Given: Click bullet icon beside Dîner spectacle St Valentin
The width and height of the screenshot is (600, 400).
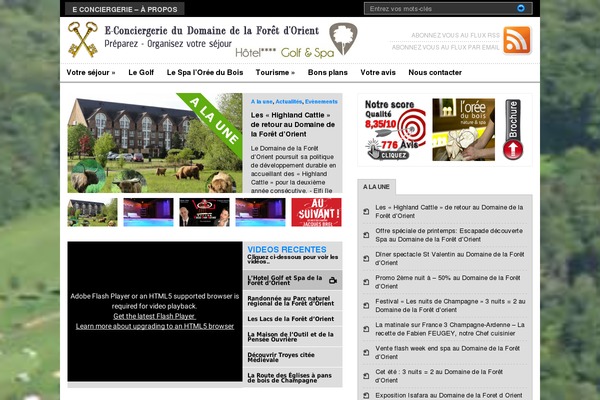Looking at the screenshot, I should [366, 258].
